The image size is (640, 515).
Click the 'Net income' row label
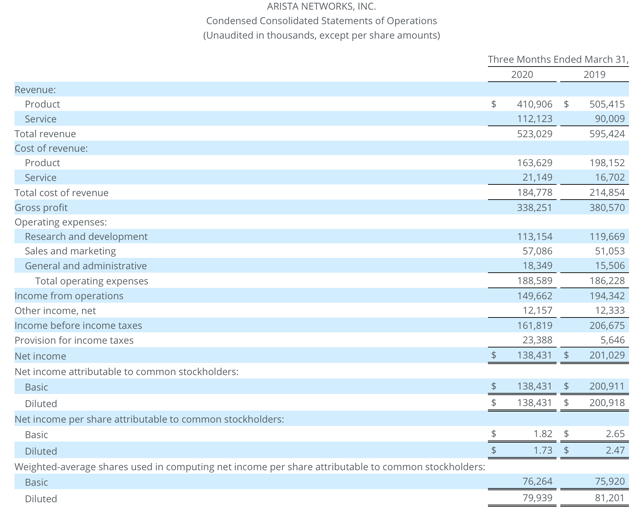[40, 356]
